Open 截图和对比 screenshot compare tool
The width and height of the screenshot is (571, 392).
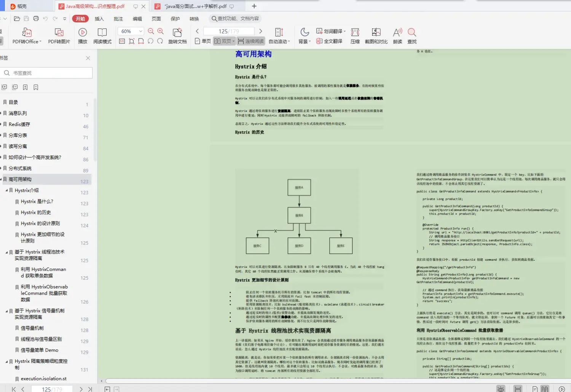coord(376,36)
